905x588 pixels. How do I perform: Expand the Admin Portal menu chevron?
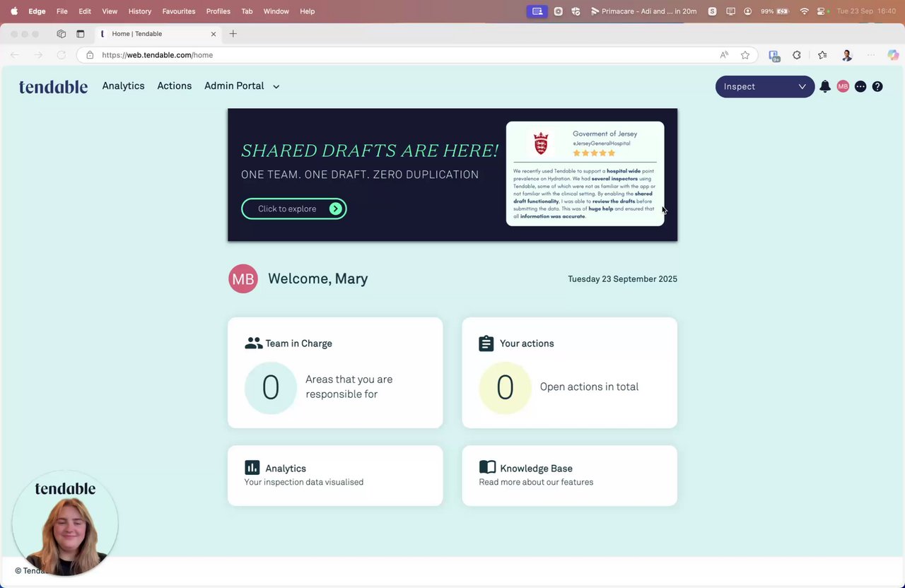[x=276, y=87]
